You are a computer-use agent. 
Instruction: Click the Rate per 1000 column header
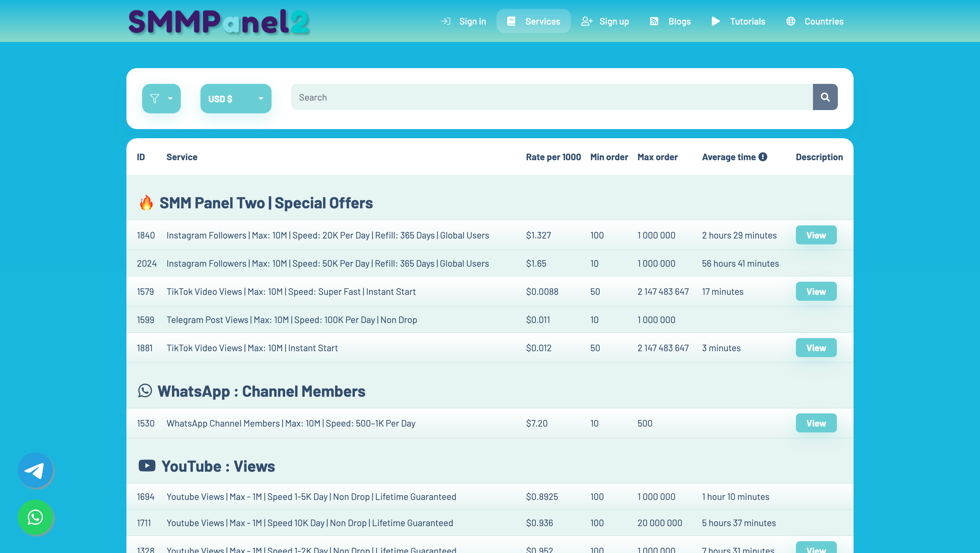pyautogui.click(x=553, y=157)
